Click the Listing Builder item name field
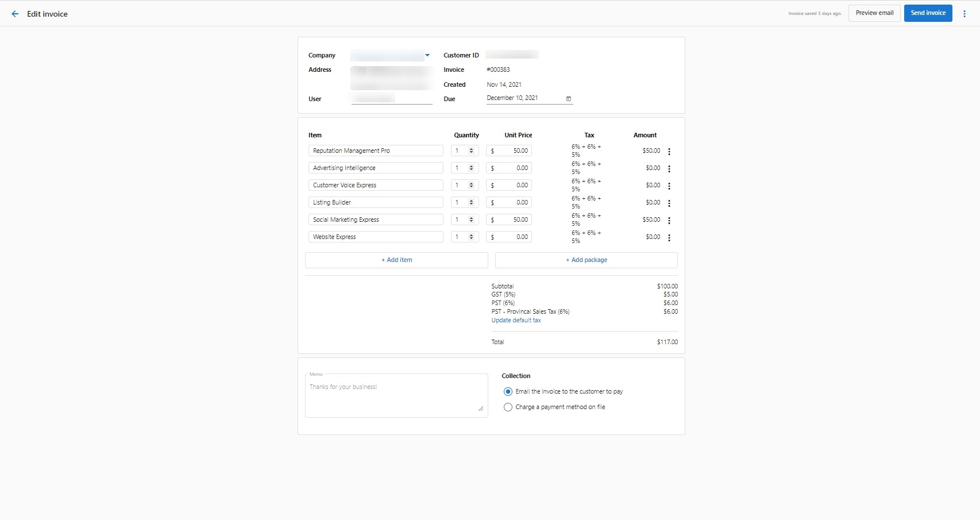980x520 pixels. pyautogui.click(x=376, y=202)
